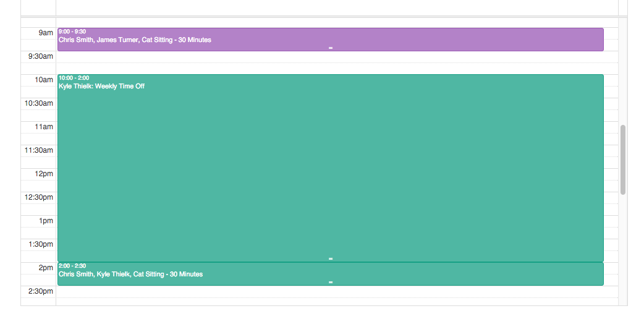644x311 pixels.
Task: Click the 2:30pm time label
Action: [x=40, y=291]
